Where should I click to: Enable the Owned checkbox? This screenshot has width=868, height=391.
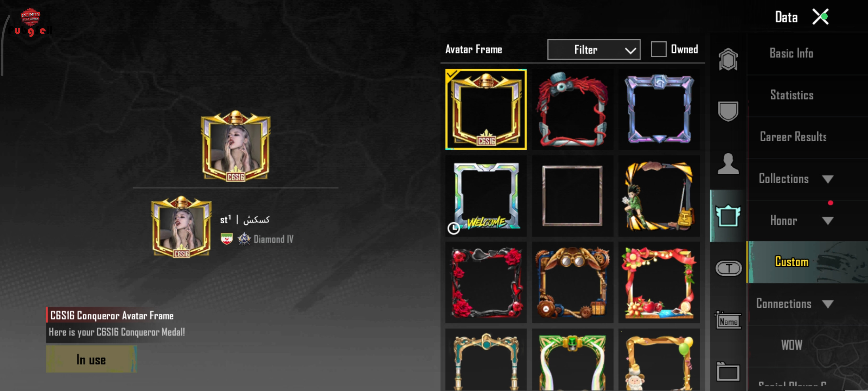tap(658, 49)
